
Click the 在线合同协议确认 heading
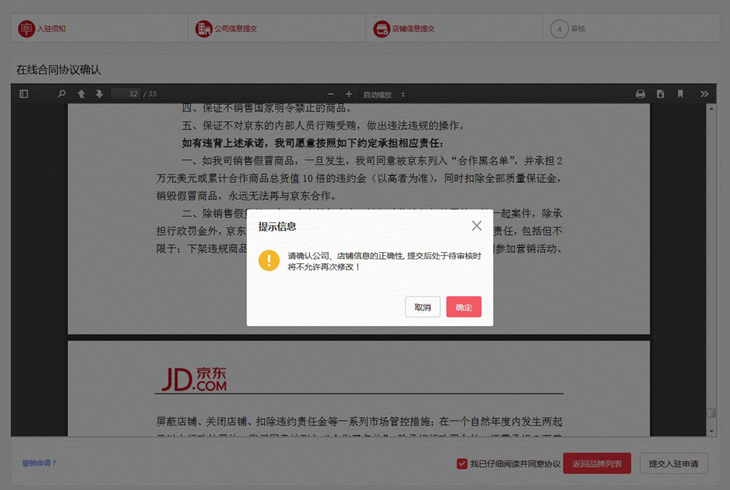(x=59, y=70)
